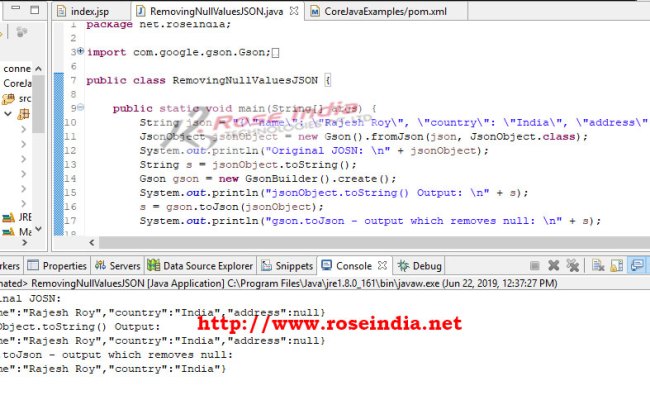This screenshot has width=650, height=400.
Task: Open the Data Source Explorer tab
Action: pos(201,266)
